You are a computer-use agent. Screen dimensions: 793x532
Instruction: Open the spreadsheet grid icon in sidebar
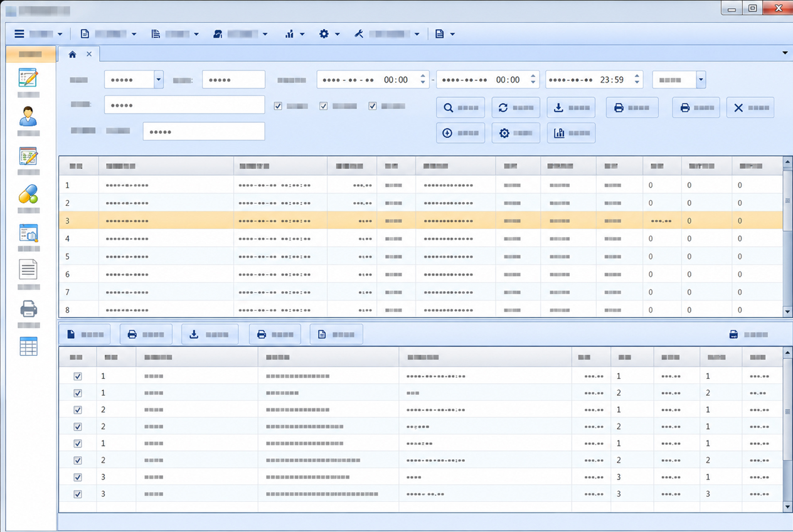[28, 346]
